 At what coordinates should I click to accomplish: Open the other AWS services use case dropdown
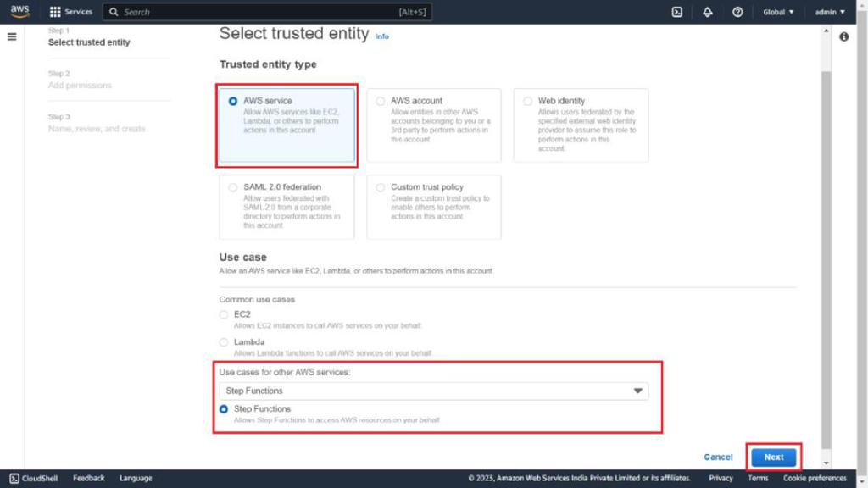433,391
